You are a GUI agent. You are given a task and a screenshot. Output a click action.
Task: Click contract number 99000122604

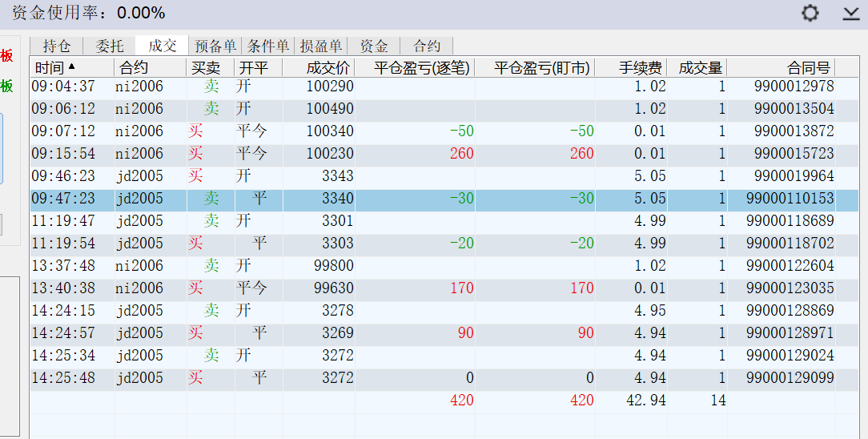click(790, 266)
